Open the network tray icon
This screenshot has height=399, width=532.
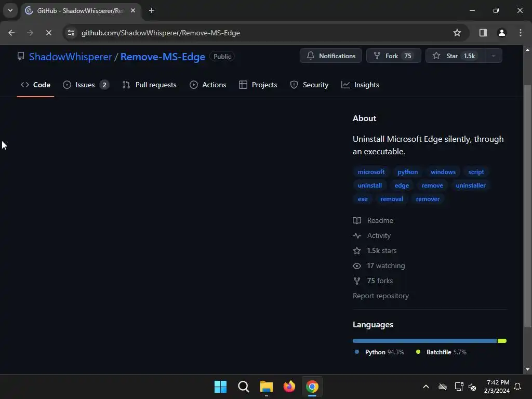pos(459,387)
